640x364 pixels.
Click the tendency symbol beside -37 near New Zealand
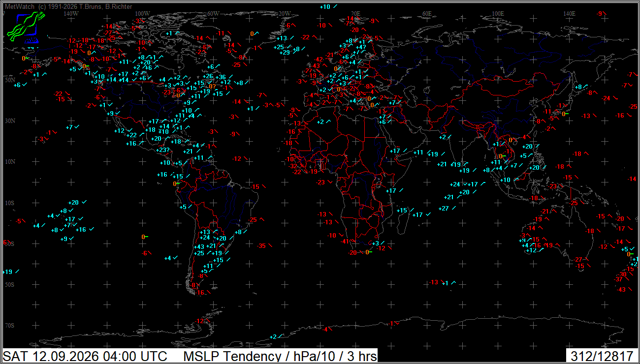click(628, 279)
